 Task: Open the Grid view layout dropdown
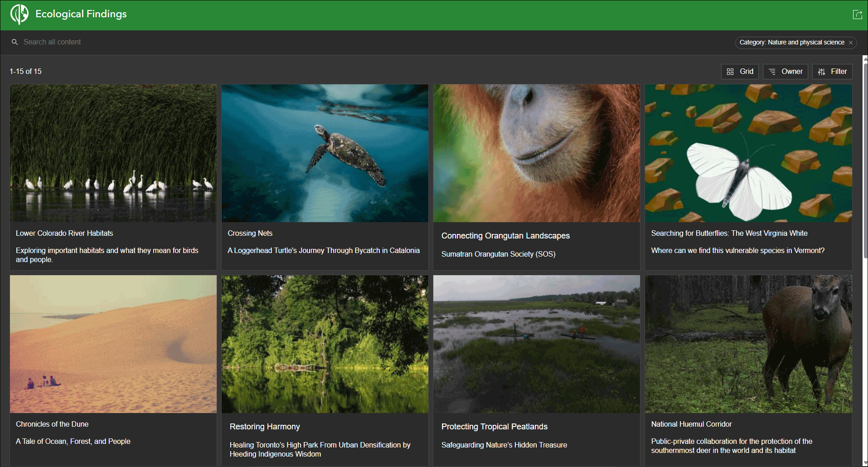[x=740, y=72]
